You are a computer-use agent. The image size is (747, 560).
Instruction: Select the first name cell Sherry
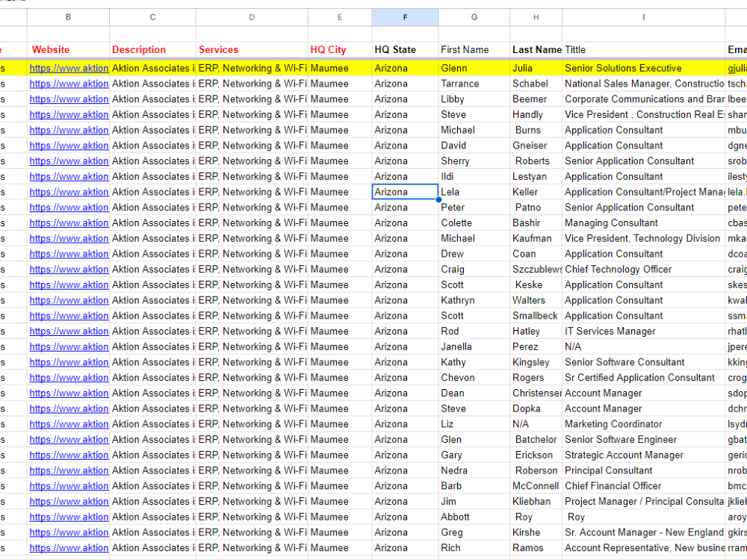click(474, 161)
